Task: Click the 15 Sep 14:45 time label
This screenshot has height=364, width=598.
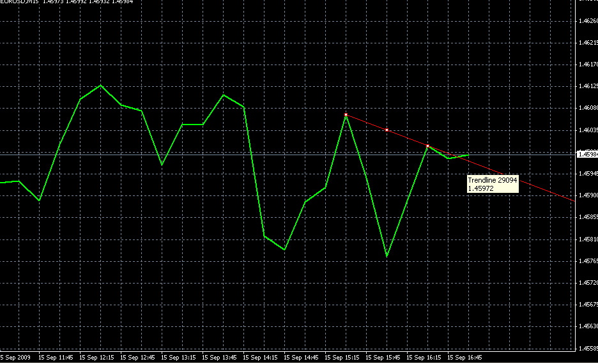Action: [301, 358]
